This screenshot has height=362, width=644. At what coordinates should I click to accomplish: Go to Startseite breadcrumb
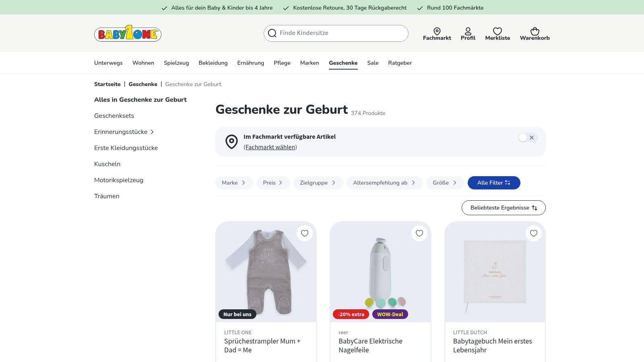point(107,84)
